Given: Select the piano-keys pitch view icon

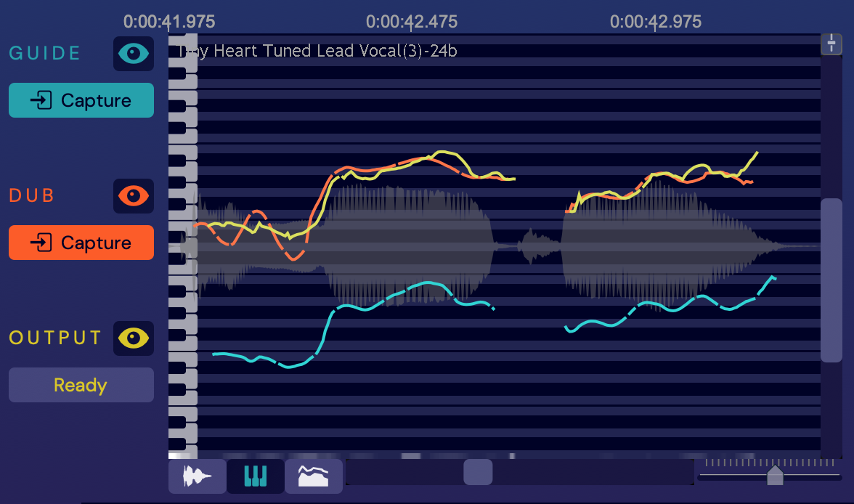Looking at the screenshot, I should click(x=256, y=476).
